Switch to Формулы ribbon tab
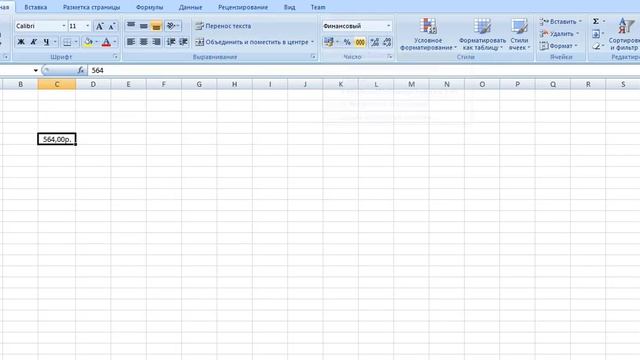640x360 pixels. 149,7
